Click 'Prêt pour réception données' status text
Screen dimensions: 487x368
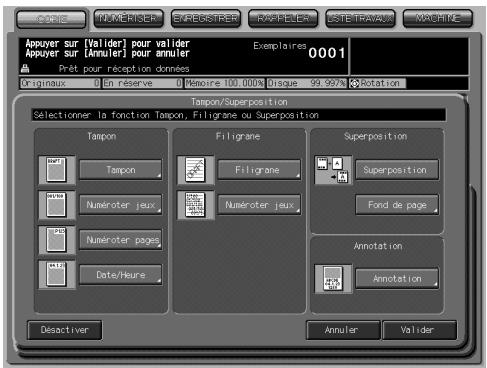click(124, 69)
